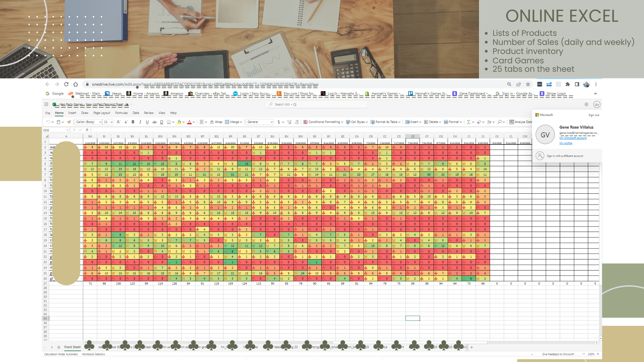Toggle Italic formatting
This screenshot has height=362, width=644.
(140, 122)
